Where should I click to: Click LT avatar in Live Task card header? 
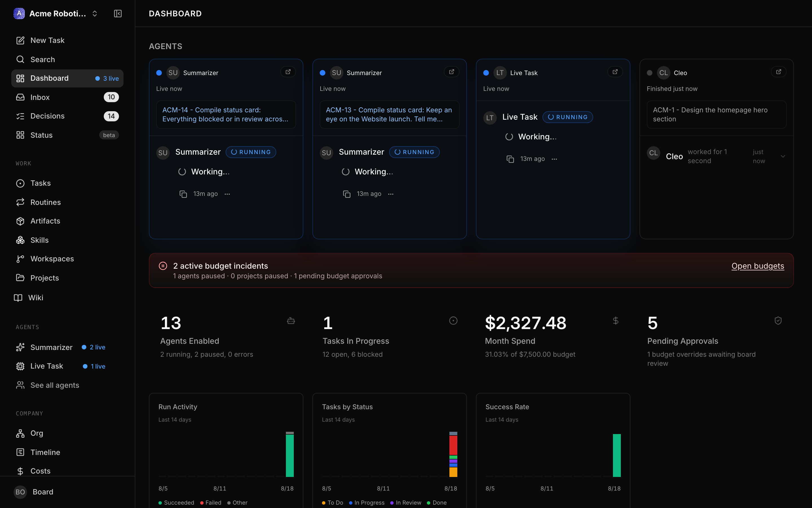tap(500, 73)
